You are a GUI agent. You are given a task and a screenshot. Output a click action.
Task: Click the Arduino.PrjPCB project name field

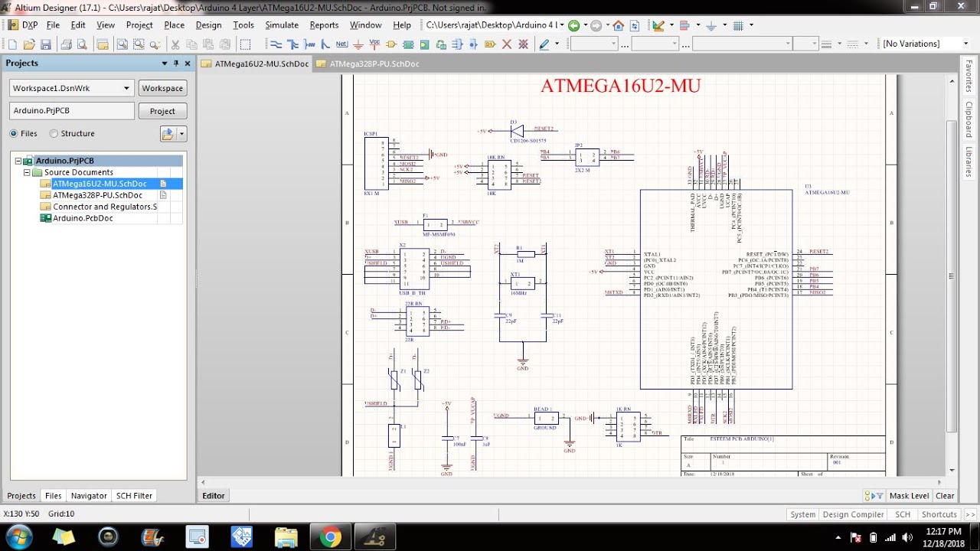click(x=72, y=111)
